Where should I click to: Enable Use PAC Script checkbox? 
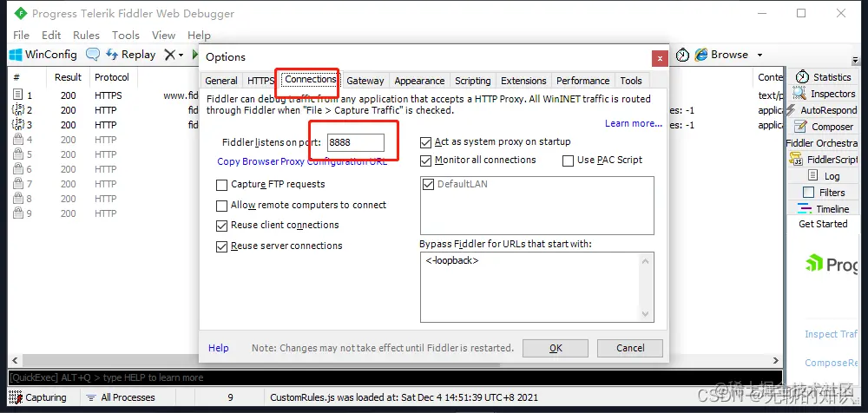(x=568, y=161)
